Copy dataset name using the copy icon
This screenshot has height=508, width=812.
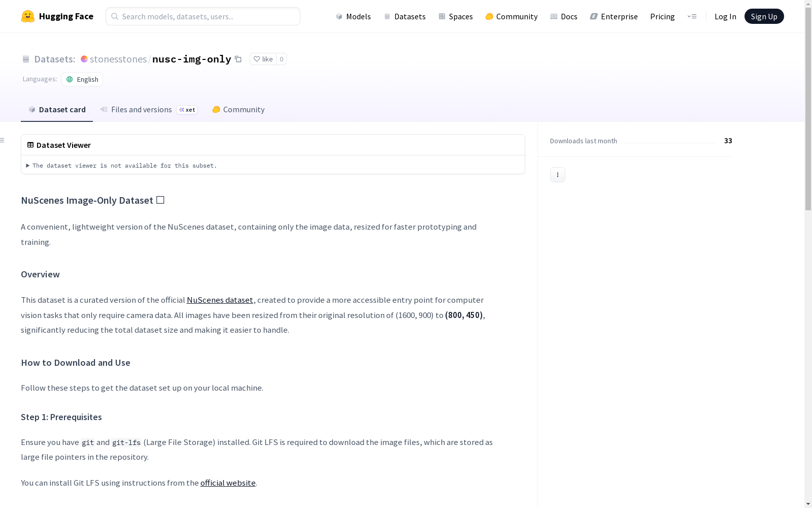238,59
